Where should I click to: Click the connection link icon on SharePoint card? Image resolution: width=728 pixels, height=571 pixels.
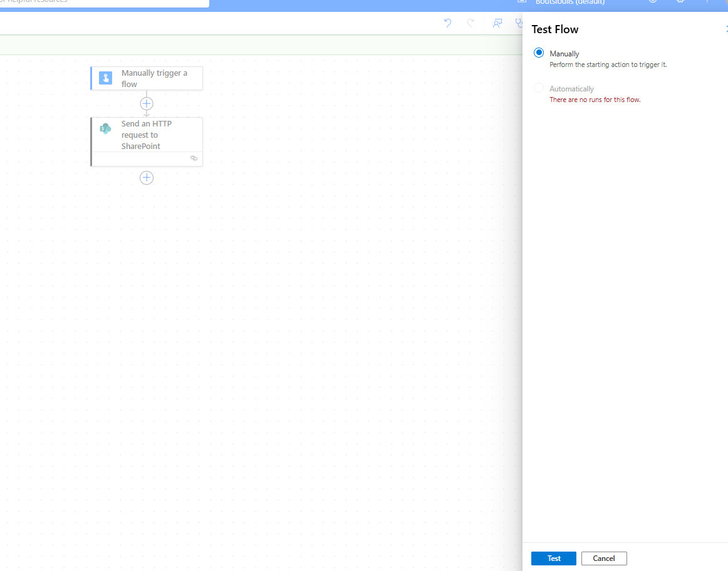pyautogui.click(x=194, y=158)
